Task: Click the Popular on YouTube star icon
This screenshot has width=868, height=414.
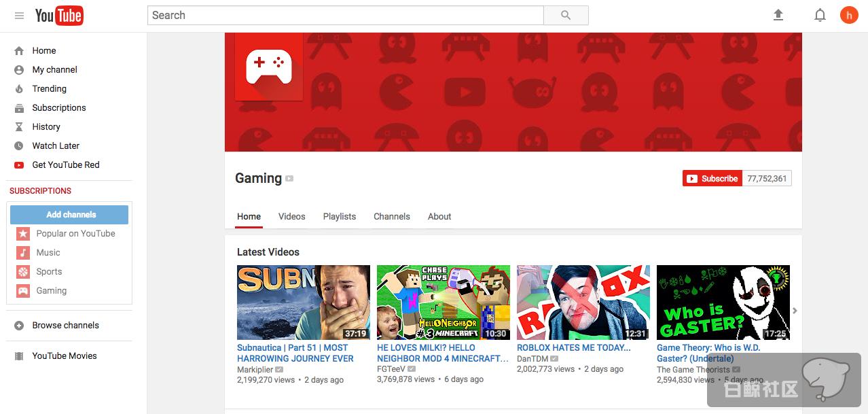Action: 23,233
